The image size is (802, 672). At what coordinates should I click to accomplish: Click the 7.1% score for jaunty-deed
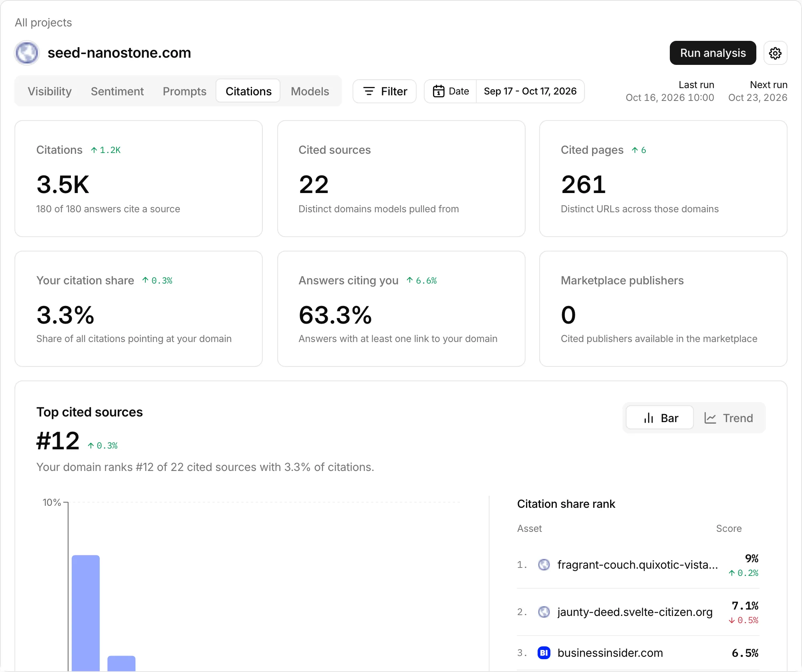pos(745,606)
